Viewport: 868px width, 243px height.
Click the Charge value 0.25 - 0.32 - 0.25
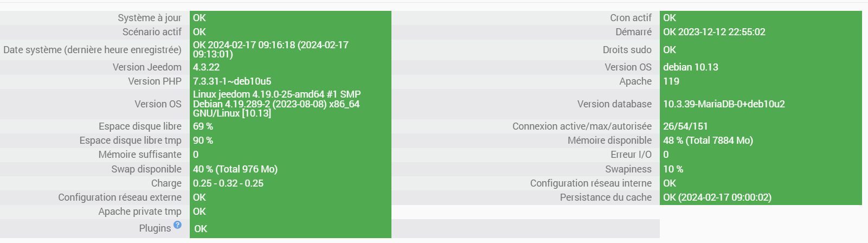coord(228,183)
